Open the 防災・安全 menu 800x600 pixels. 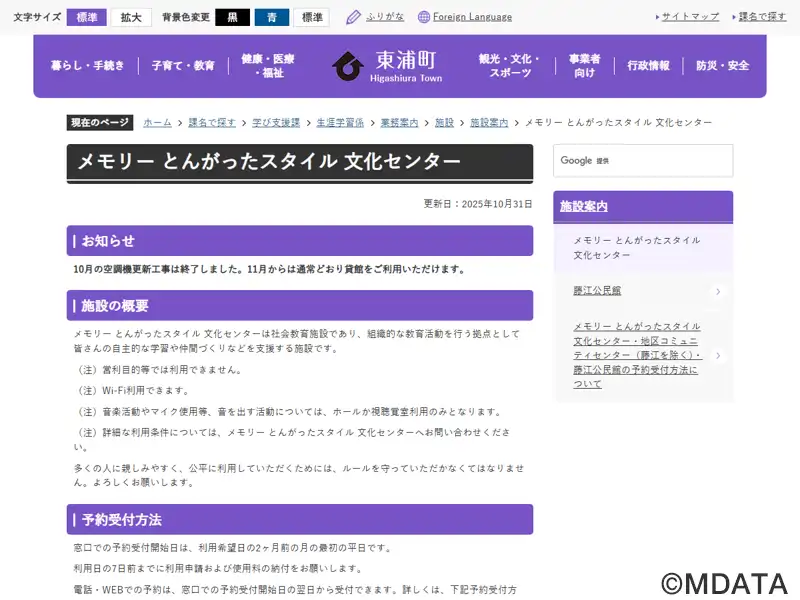pyautogui.click(x=722, y=66)
